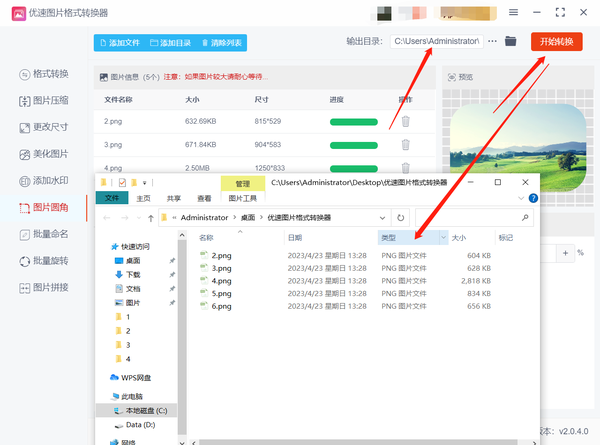
Task: Click the 开始转换 start conversion button
Action: [556, 41]
